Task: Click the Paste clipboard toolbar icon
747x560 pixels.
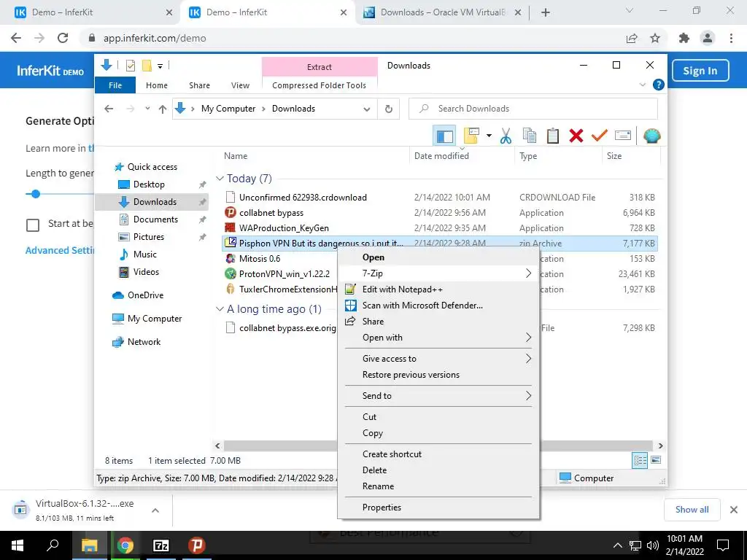Action: 553,136
